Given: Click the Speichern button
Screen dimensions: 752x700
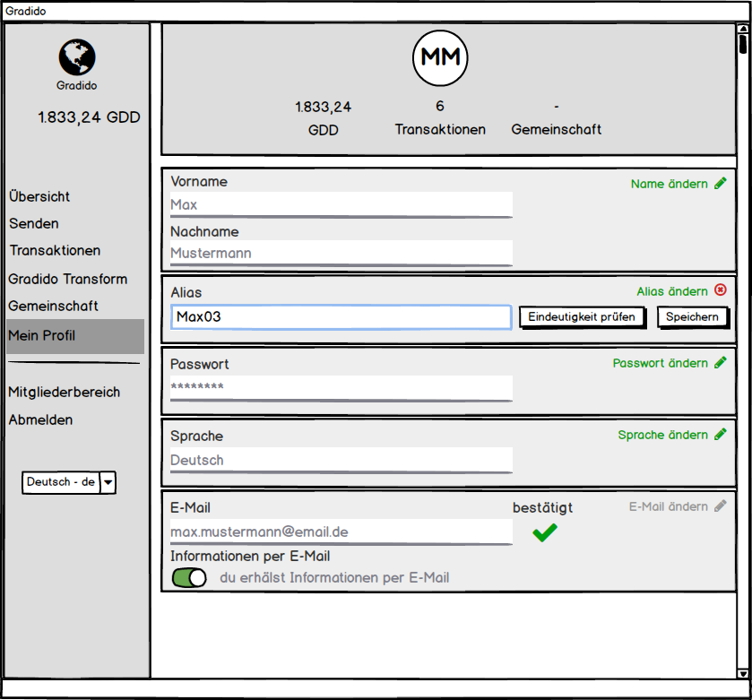Looking at the screenshot, I should point(692,317).
